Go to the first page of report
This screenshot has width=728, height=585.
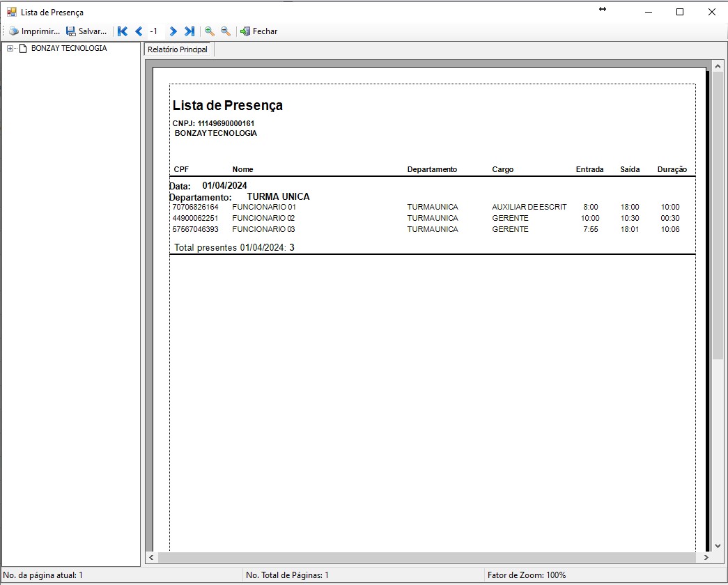(x=123, y=31)
